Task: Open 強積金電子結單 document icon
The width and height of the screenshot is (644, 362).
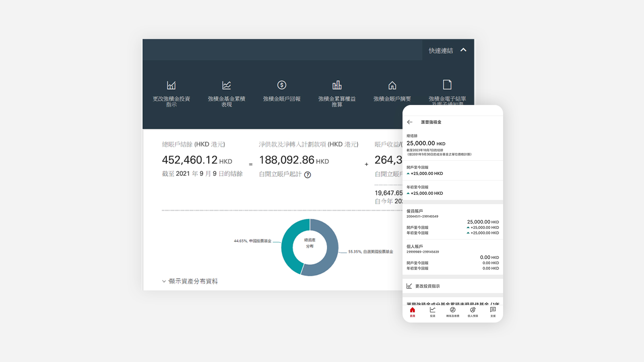Action: (x=447, y=84)
